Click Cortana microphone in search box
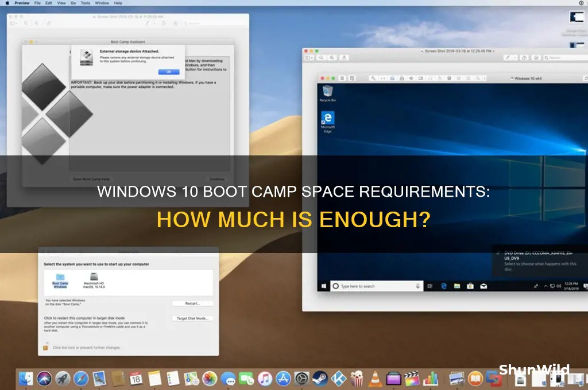 pyautogui.click(x=418, y=286)
